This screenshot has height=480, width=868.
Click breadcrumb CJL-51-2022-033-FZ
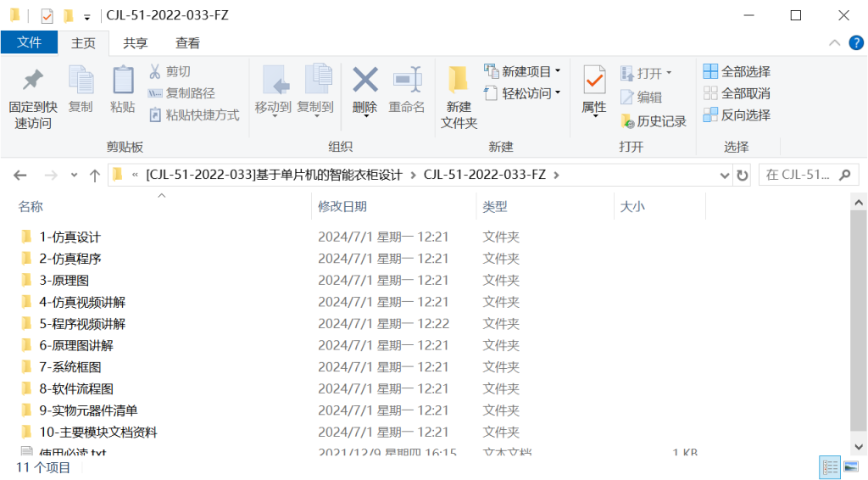pyautogui.click(x=484, y=175)
